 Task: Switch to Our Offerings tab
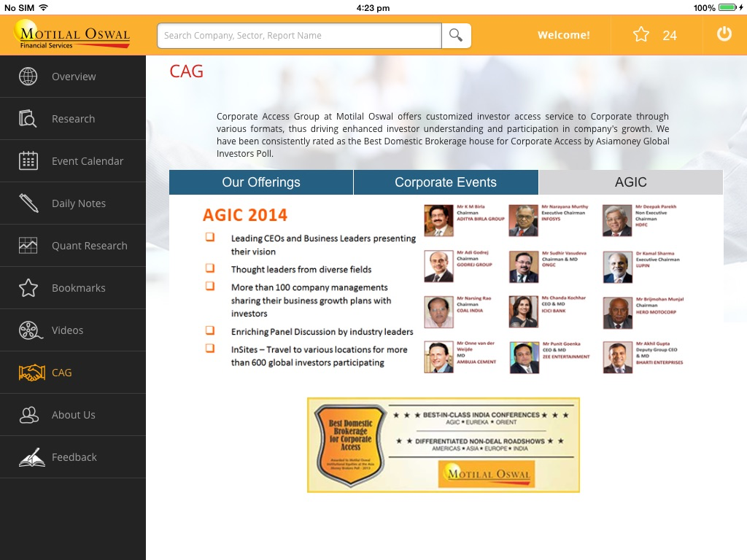point(261,182)
